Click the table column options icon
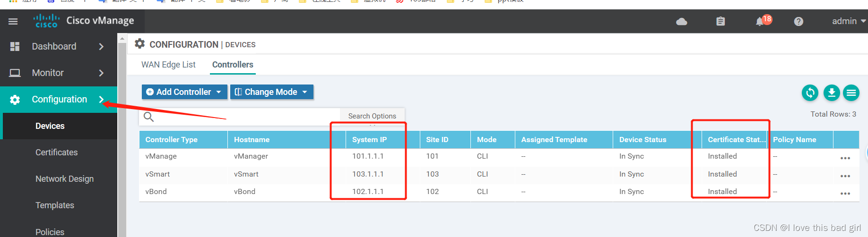 tap(851, 93)
